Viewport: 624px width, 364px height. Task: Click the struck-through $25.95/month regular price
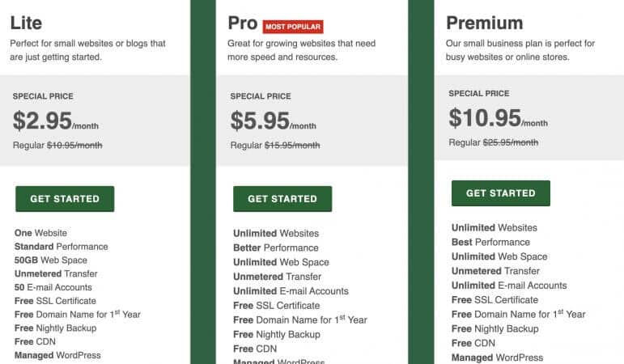[x=511, y=142]
